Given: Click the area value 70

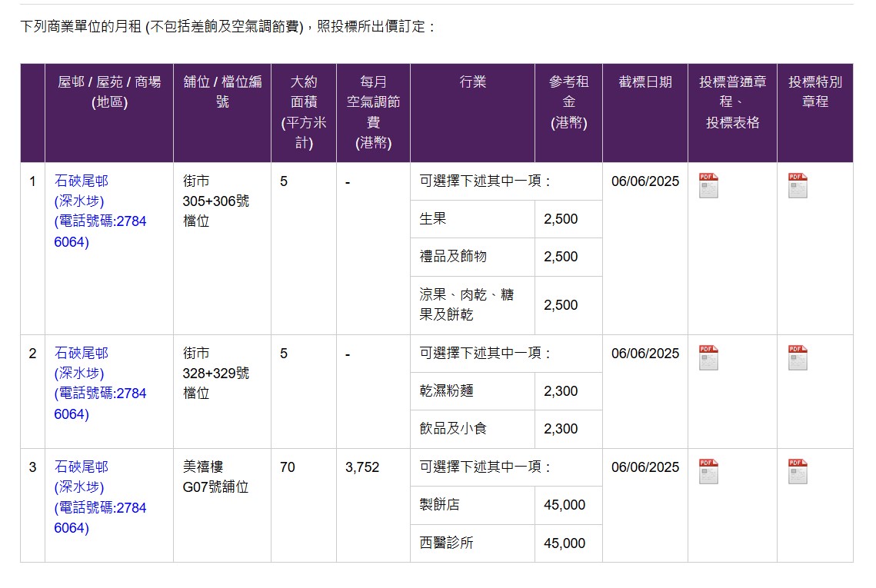Looking at the screenshot, I should coord(288,467).
